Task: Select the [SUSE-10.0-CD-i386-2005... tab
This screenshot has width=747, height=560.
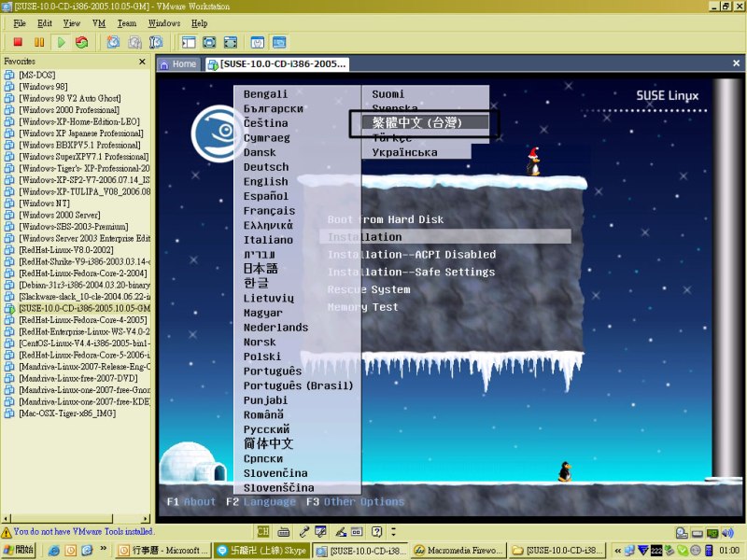Action: (x=277, y=64)
